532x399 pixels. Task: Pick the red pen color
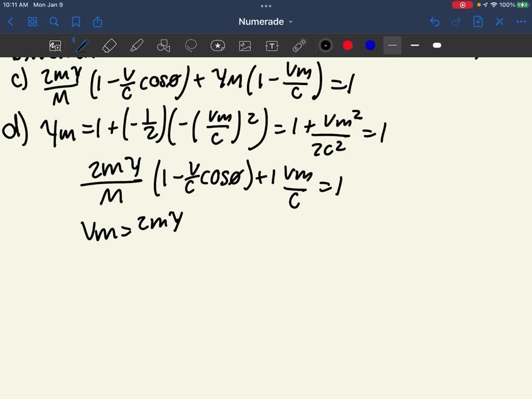pyautogui.click(x=348, y=46)
